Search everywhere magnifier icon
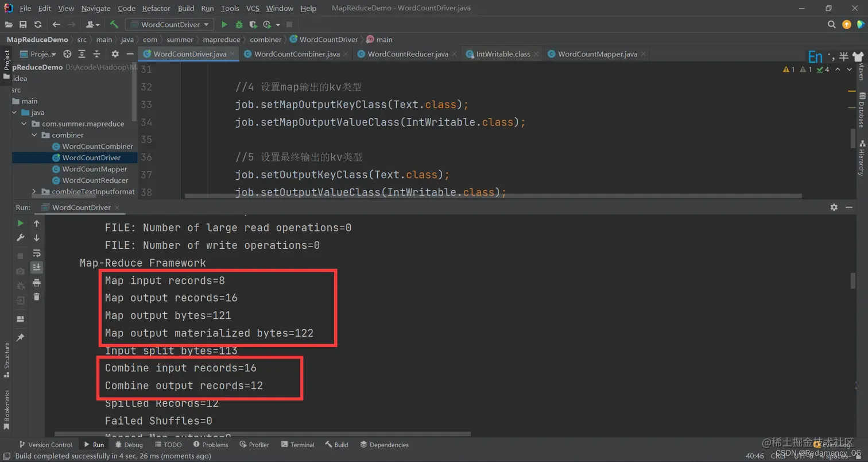 [x=832, y=25]
